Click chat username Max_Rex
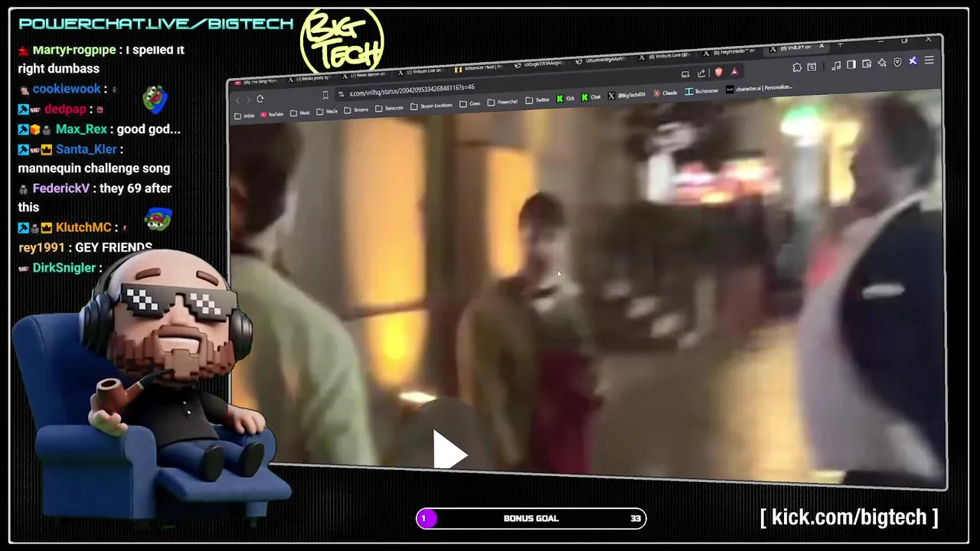Image resolution: width=980 pixels, height=551 pixels. pyautogui.click(x=81, y=129)
